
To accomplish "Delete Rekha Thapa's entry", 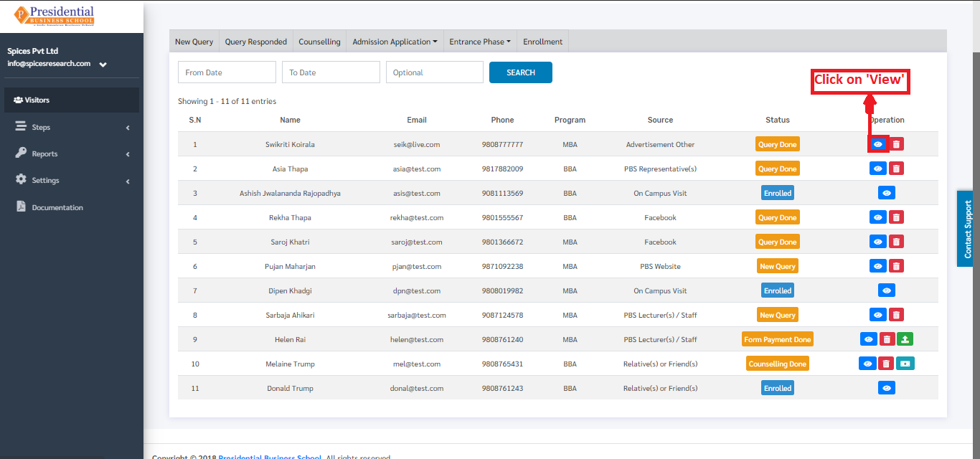I will pyautogui.click(x=897, y=217).
